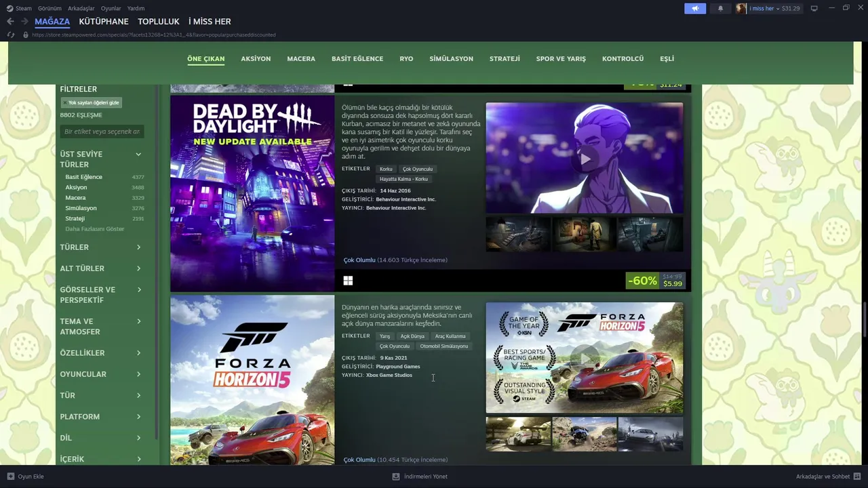Switch to the KÜTÜPHANE tab
The image size is (868, 488).
click(104, 22)
